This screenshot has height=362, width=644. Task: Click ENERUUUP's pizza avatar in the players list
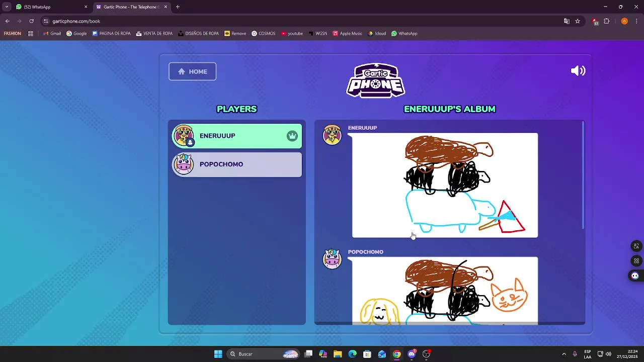tap(184, 136)
